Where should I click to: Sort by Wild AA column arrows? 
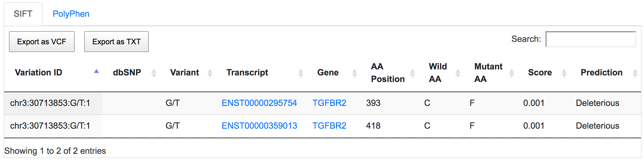pyautogui.click(x=458, y=73)
